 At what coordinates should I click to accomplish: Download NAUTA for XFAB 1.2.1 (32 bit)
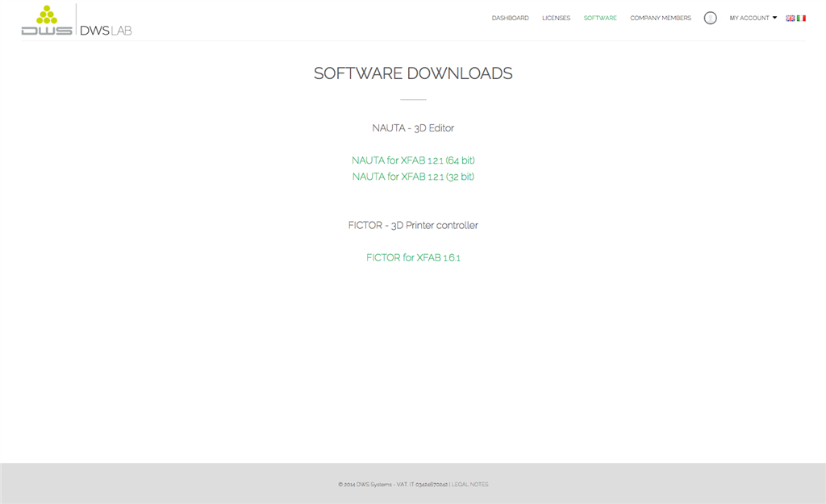413,177
